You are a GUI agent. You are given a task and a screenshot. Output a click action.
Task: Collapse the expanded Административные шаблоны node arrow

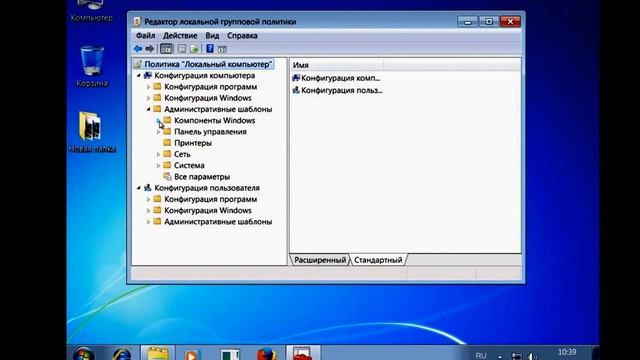tap(149, 109)
